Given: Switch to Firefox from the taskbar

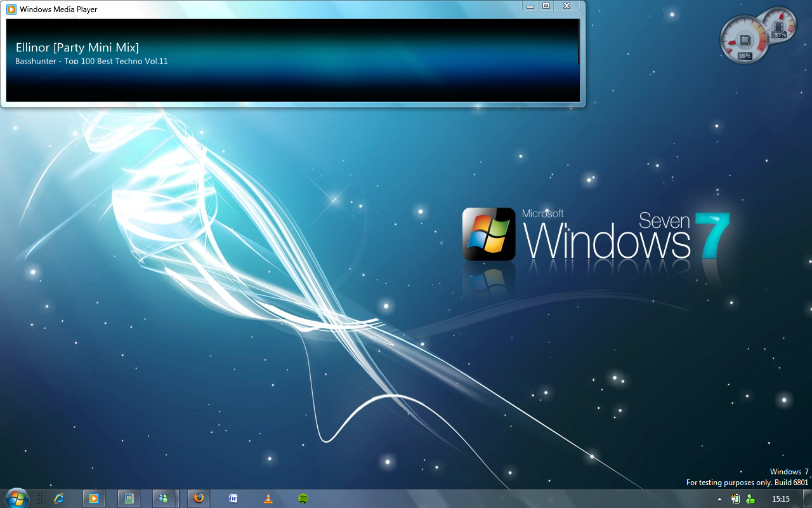Looking at the screenshot, I should click(199, 498).
